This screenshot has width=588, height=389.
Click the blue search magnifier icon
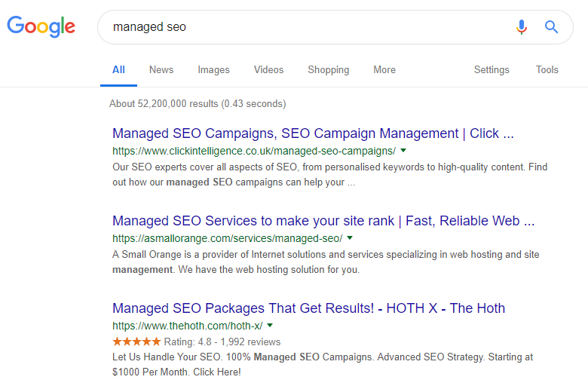(551, 27)
